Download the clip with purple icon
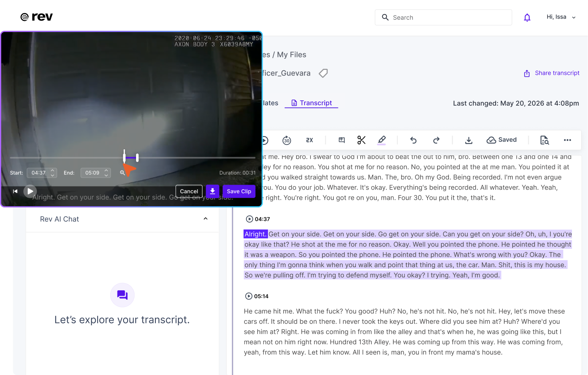The height and width of the screenshot is (375, 588). point(212,191)
